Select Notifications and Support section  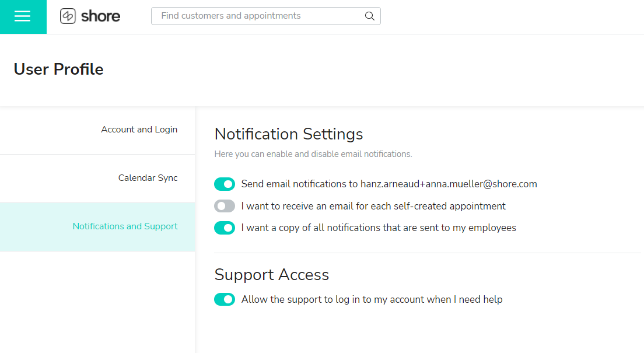97,227
